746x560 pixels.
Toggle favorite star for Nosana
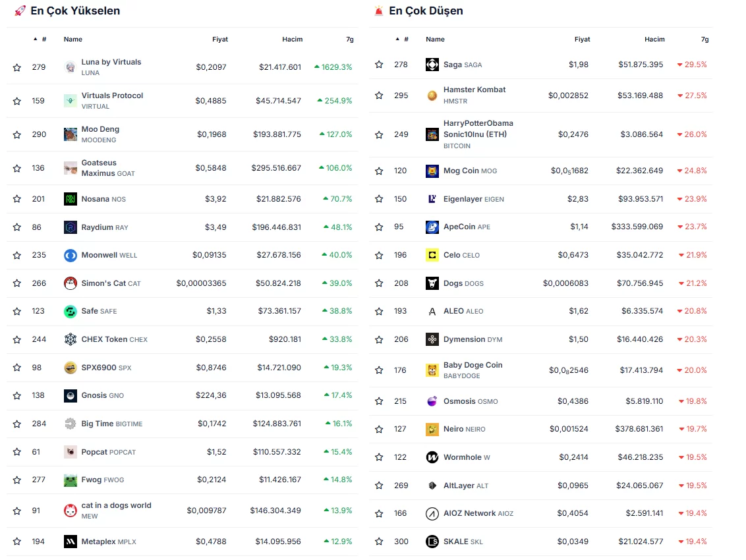[x=17, y=199]
